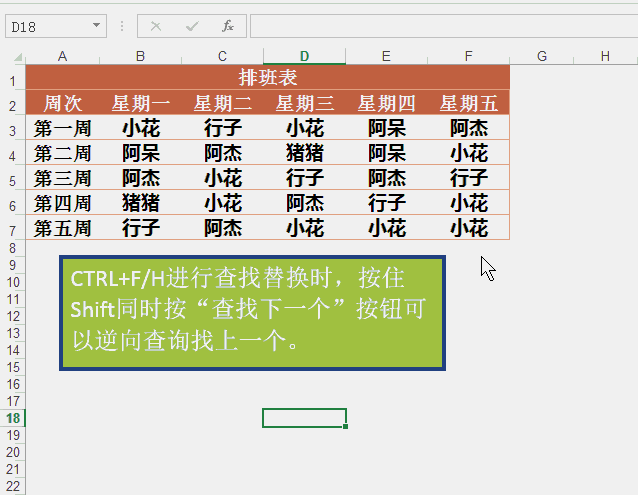Select column E header
Viewport: 638px width, 495px height.
(386, 56)
